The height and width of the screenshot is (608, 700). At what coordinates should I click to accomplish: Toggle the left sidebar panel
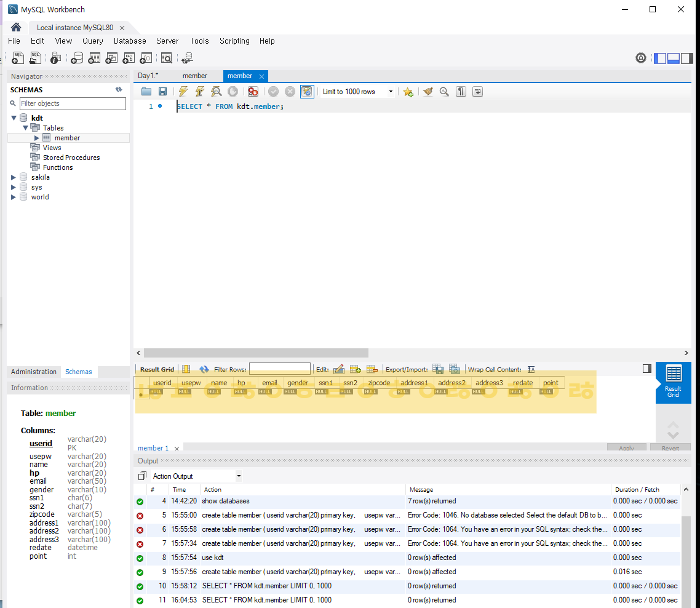660,58
